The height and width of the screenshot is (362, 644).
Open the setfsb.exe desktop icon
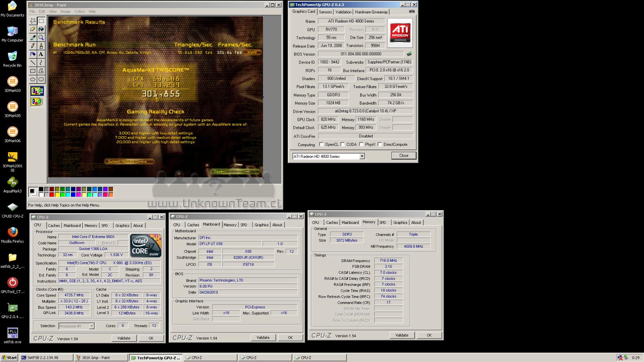click(12, 335)
